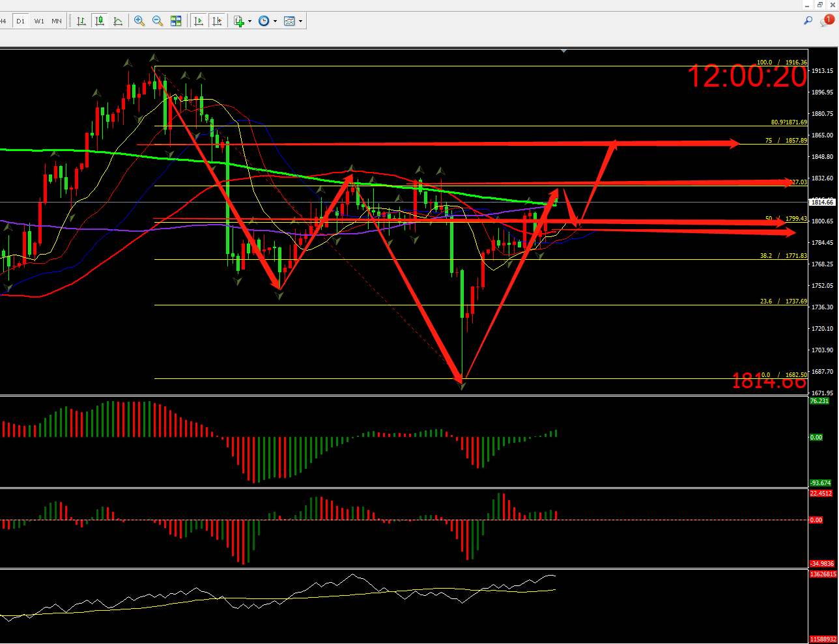Switch to line chart display

pos(118,21)
